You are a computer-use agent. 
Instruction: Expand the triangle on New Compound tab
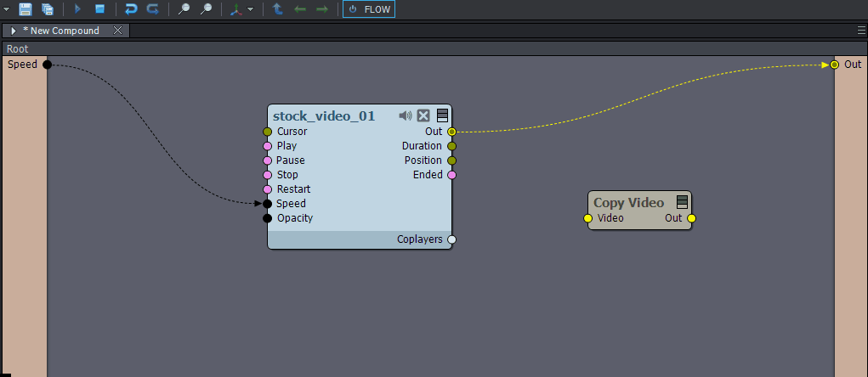(x=14, y=31)
